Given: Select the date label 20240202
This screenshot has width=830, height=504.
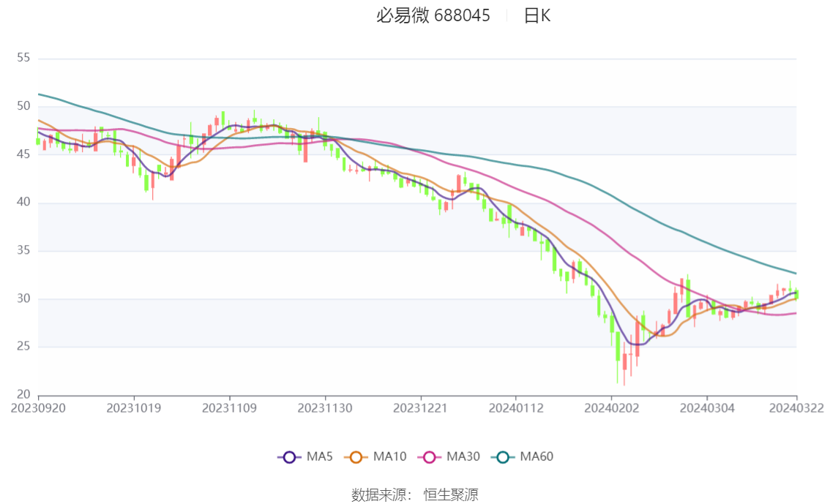Looking at the screenshot, I should click(x=611, y=408).
